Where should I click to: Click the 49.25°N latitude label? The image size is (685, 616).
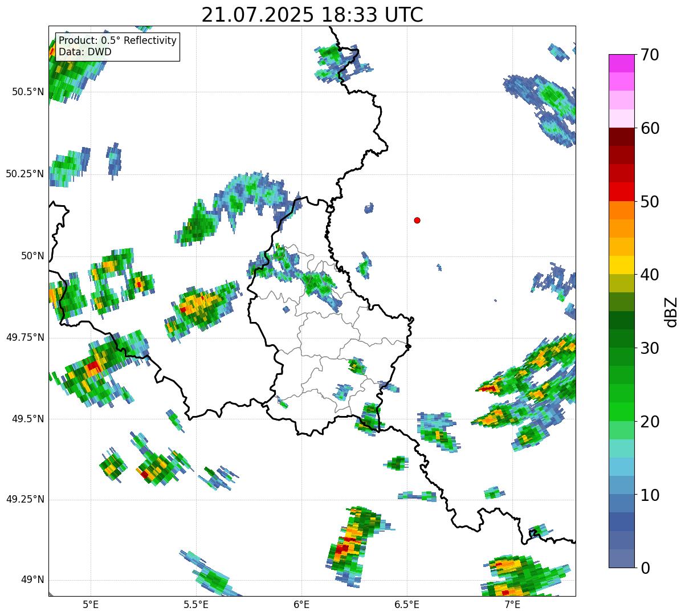point(25,499)
